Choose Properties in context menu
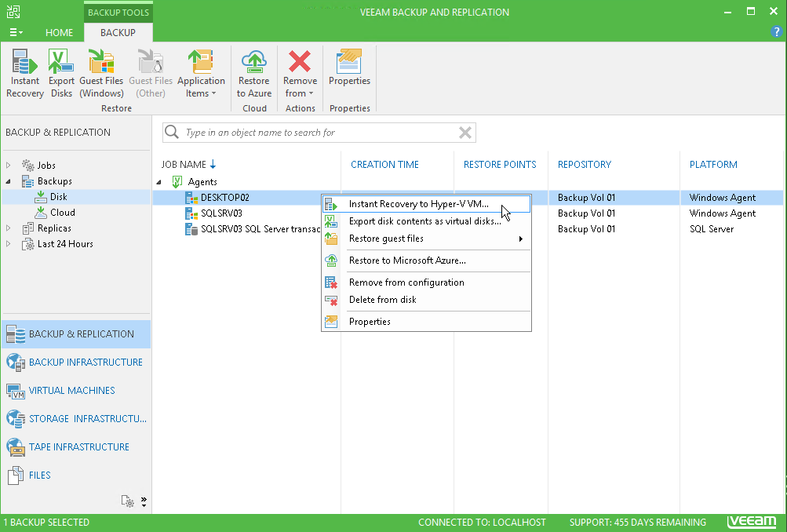The image size is (787, 532). (x=426, y=322)
